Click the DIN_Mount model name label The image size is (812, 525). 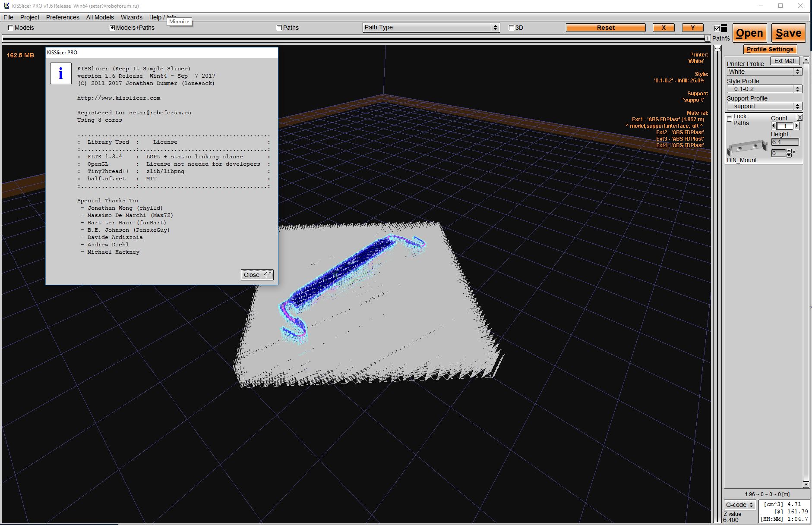(742, 160)
